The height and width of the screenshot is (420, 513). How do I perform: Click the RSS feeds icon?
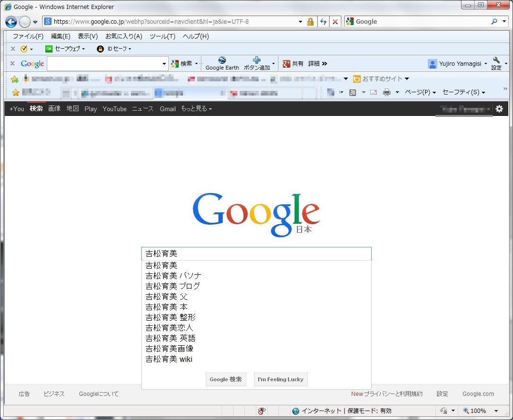353,93
